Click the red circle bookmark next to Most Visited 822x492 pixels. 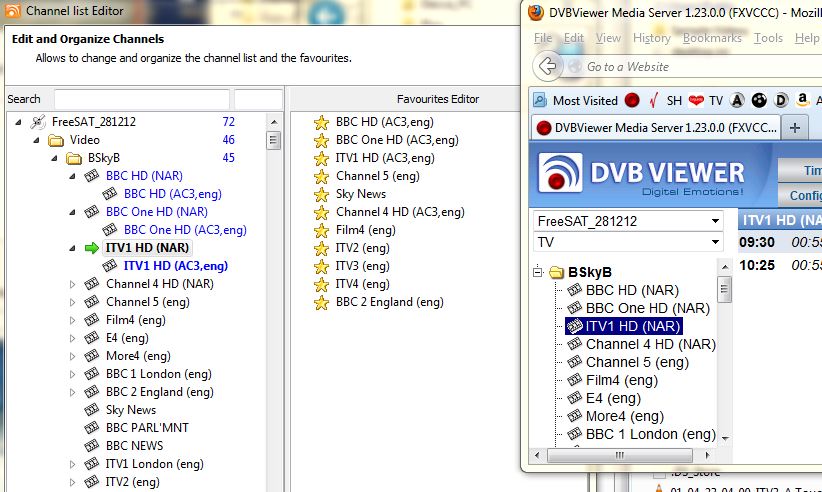click(632, 100)
